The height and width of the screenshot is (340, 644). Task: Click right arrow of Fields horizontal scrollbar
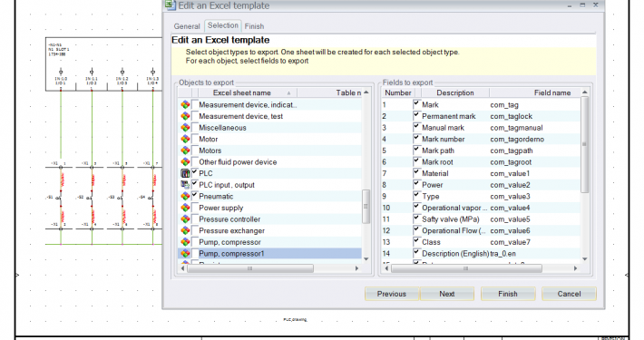tap(575, 268)
